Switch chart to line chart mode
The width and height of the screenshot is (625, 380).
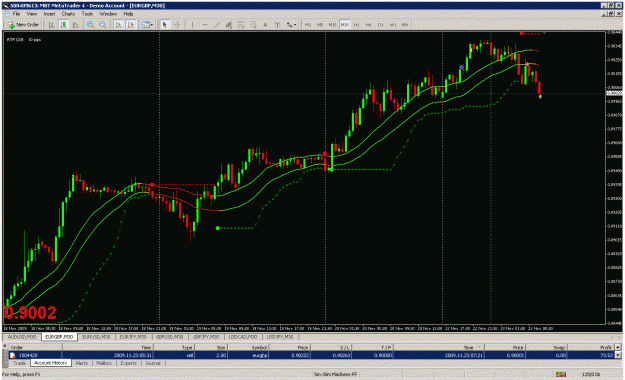(x=76, y=25)
